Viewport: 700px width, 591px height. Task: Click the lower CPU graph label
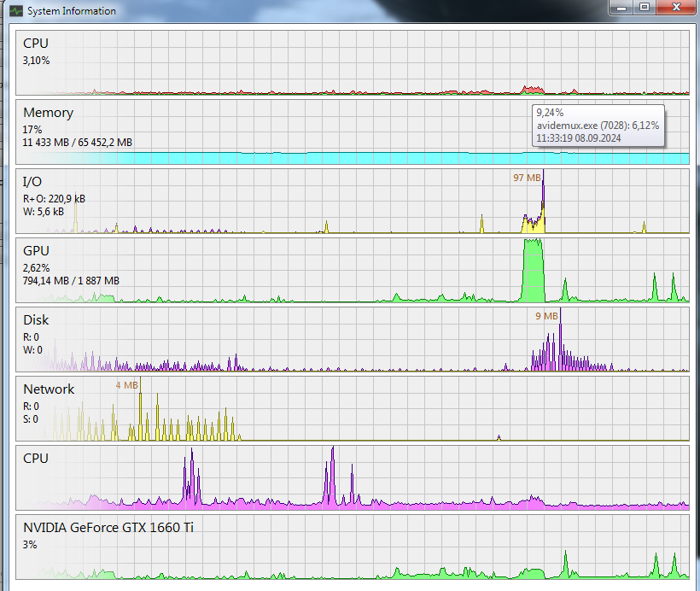(x=36, y=459)
